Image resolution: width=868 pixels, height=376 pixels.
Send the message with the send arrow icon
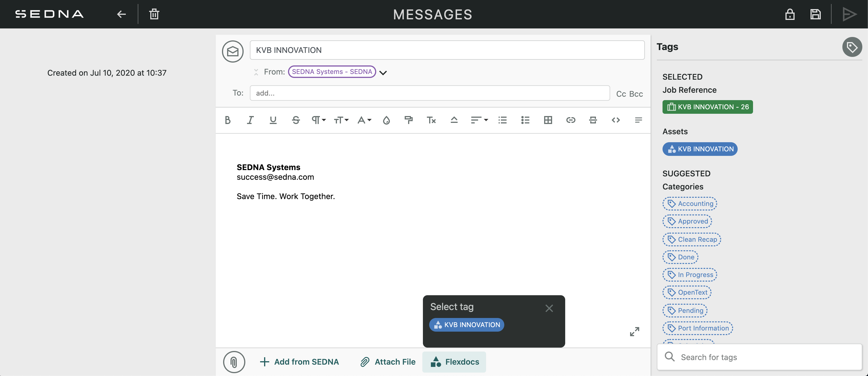[x=850, y=14]
